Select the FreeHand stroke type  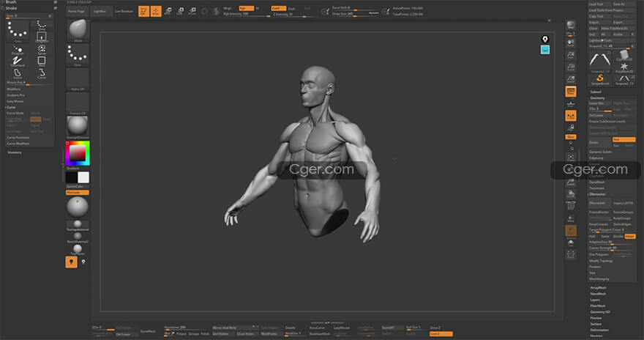click(x=18, y=62)
